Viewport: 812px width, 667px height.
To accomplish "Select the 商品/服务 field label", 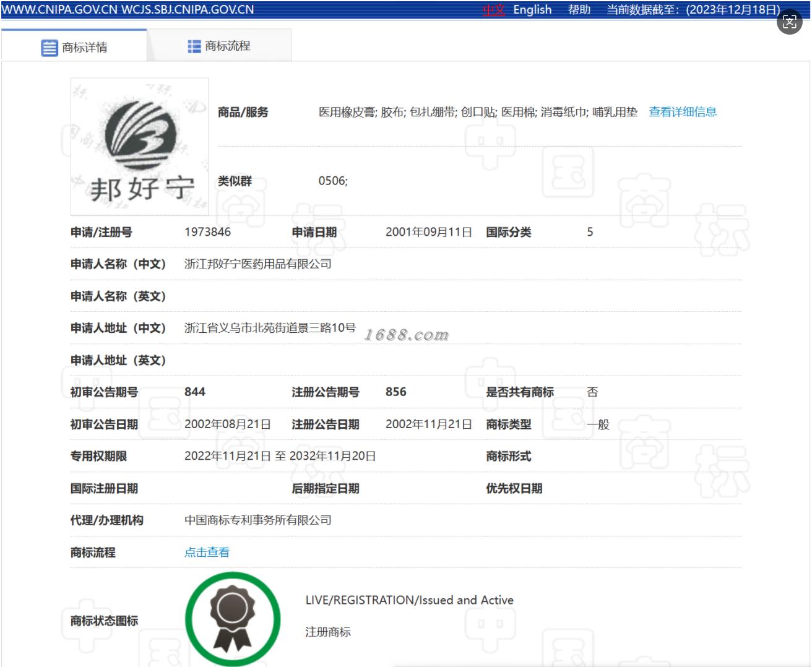I will [243, 113].
